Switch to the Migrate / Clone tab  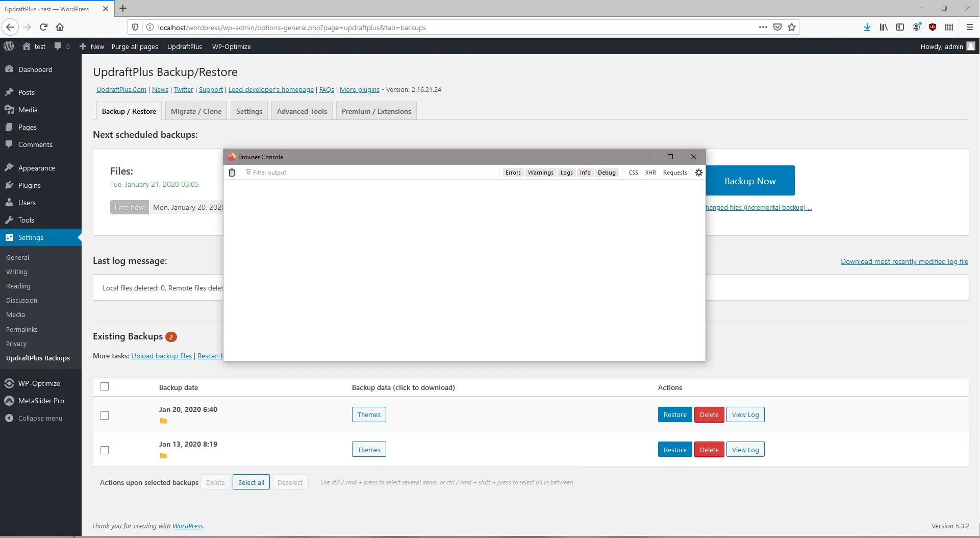pyautogui.click(x=196, y=111)
